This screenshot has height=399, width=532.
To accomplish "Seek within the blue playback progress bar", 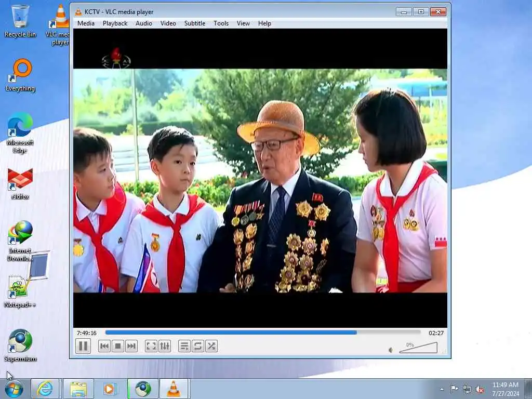I will pyautogui.click(x=263, y=333).
